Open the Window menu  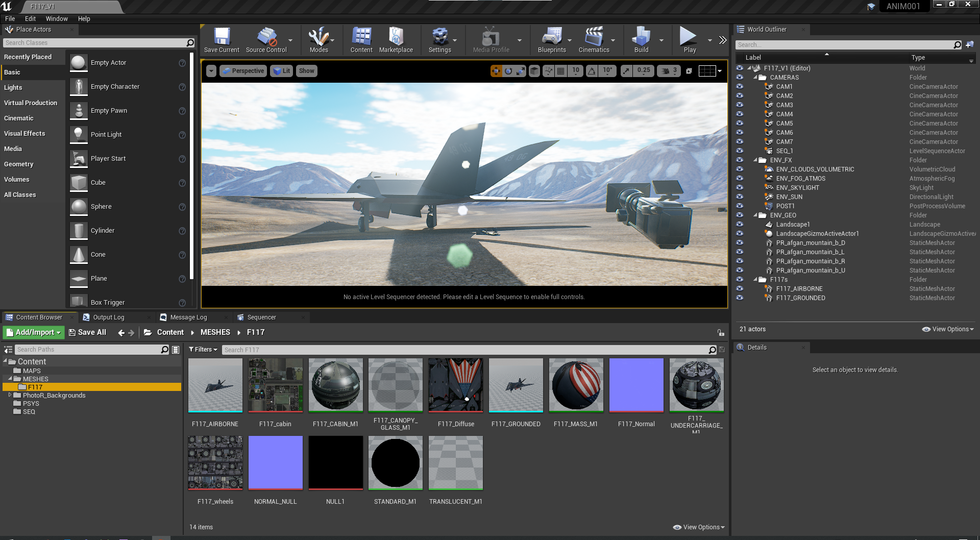[57, 19]
